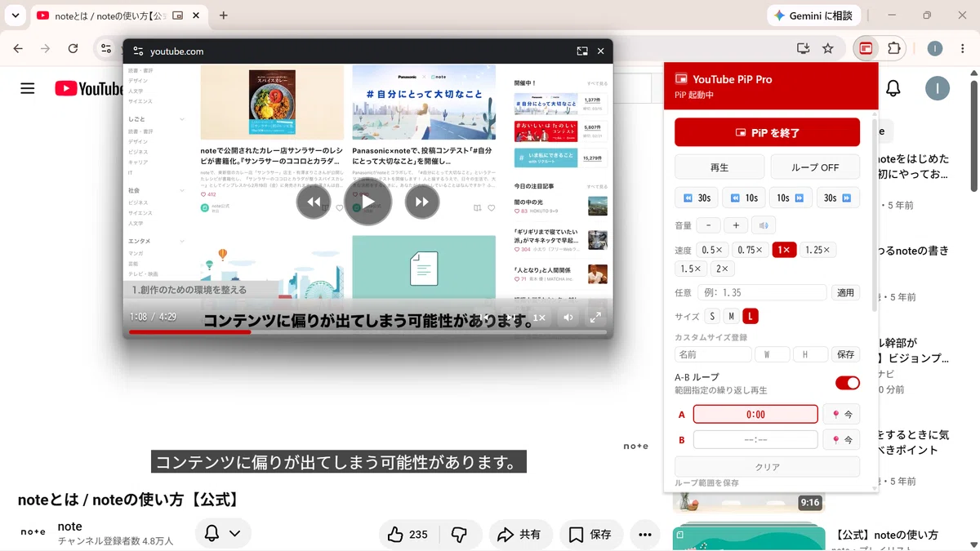The width and height of the screenshot is (980, 551).
Task: Toggle the ループ OFF button
Action: 815,167
